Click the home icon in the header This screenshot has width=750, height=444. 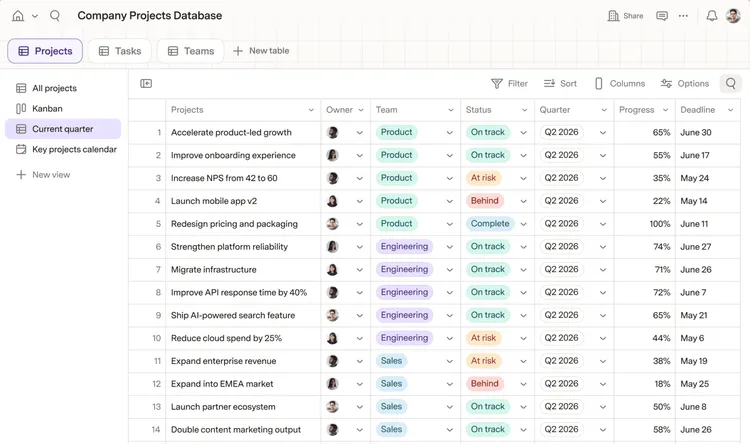click(x=18, y=16)
